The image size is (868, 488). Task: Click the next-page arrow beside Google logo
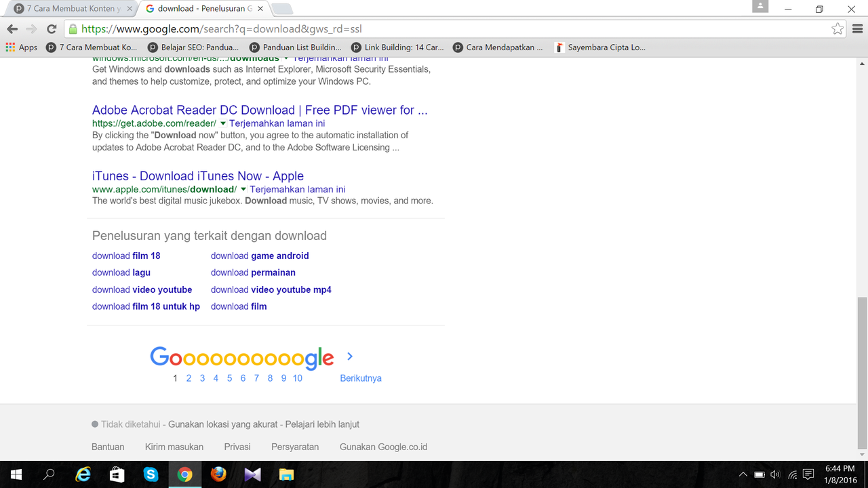tap(350, 357)
